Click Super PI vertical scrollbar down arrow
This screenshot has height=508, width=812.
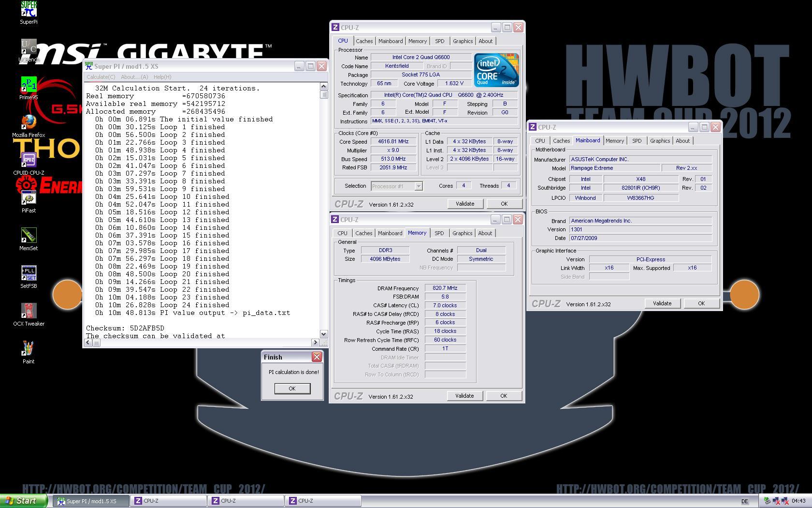click(324, 334)
